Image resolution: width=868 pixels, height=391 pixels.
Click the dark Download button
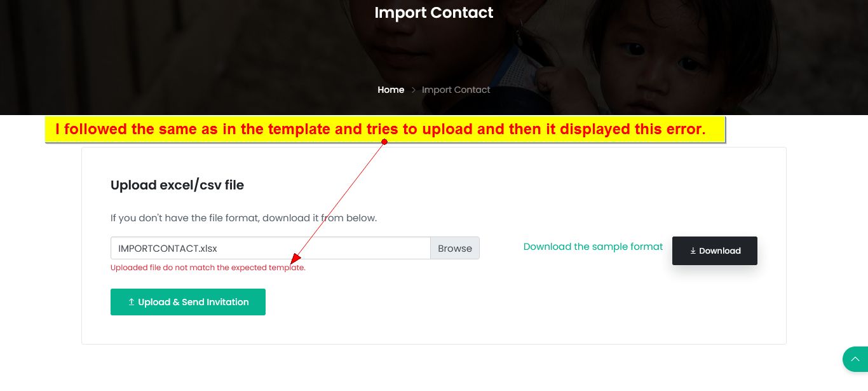point(715,250)
